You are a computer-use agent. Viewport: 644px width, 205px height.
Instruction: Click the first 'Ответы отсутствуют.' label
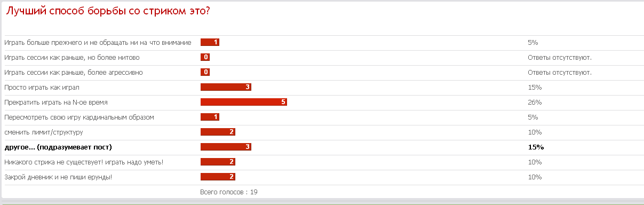[560, 57]
